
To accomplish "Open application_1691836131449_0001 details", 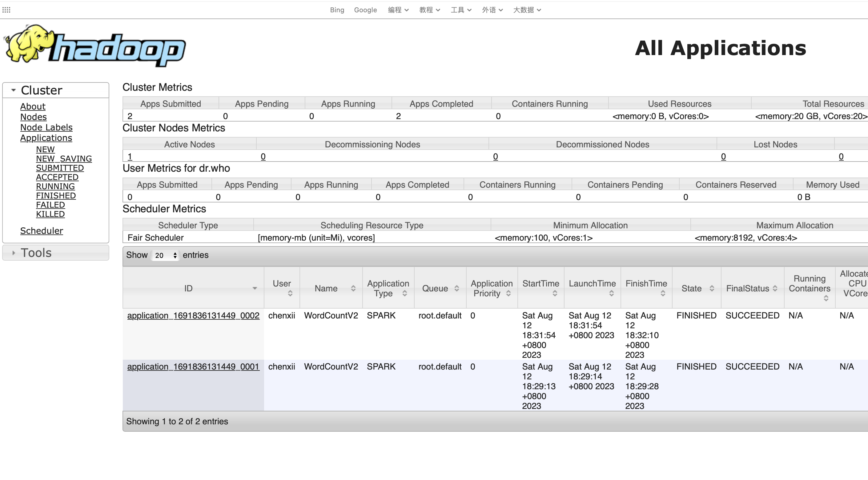I will pyautogui.click(x=193, y=367).
